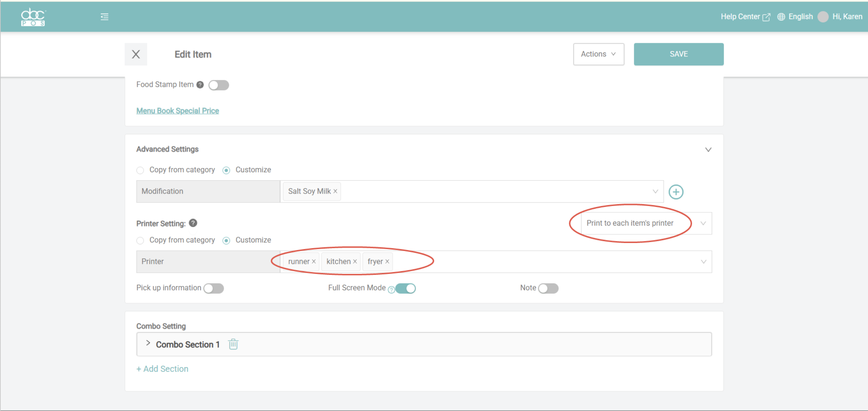868x411 pixels.
Task: Open the Hi, Karen account menu
Action: click(x=847, y=17)
